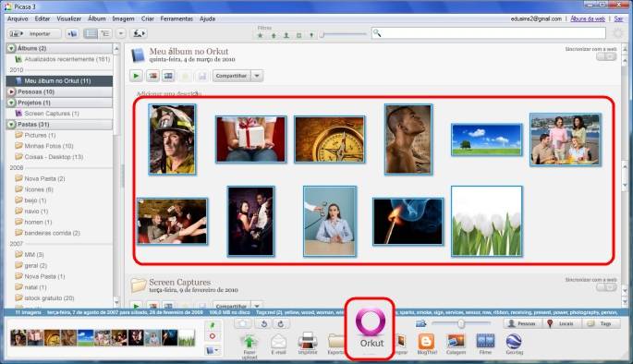This screenshot has height=364, width=633.
Task: Switch to tree folder view
Action: tap(105, 34)
